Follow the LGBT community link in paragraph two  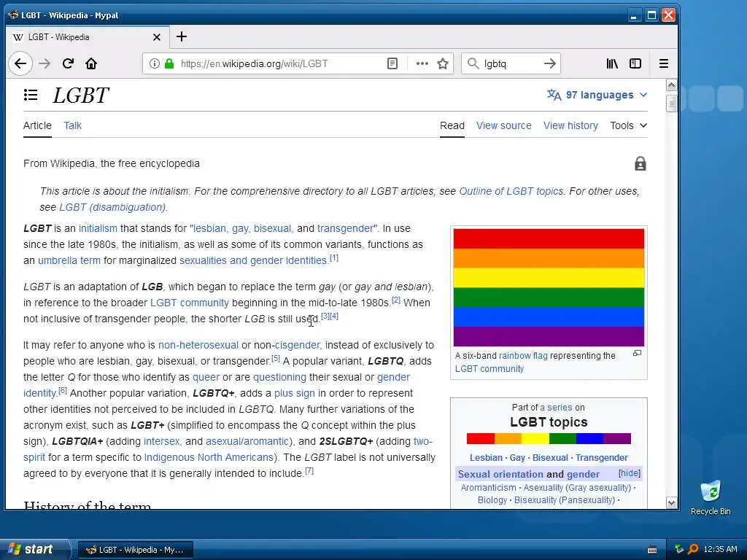190,303
